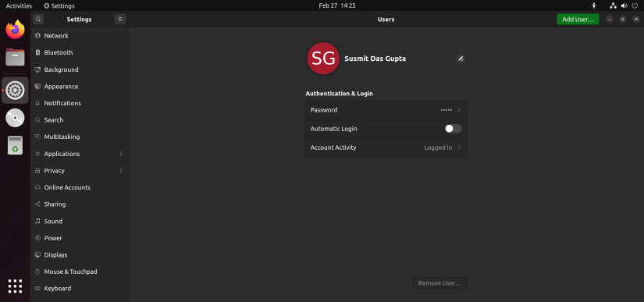Click the Appearance sidebar icon
This screenshot has height=302, width=644.
point(37,87)
